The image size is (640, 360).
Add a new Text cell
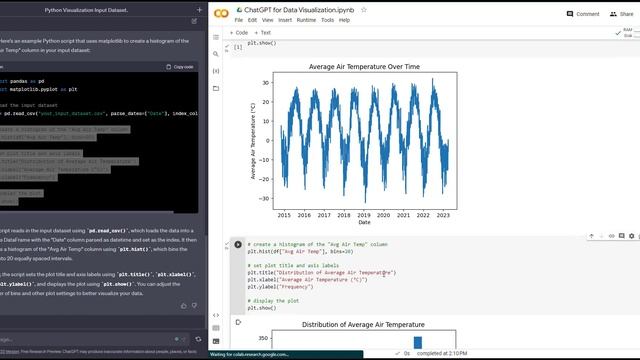click(x=262, y=33)
